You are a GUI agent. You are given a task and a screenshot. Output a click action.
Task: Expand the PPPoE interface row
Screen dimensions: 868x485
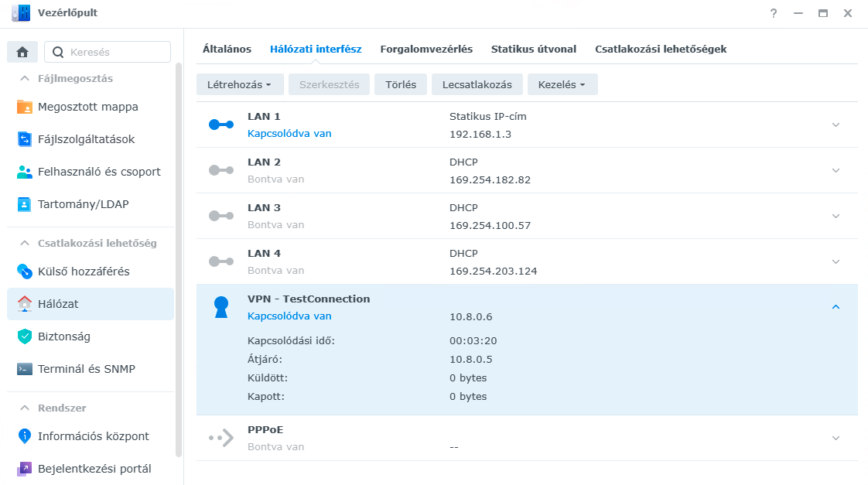836,438
